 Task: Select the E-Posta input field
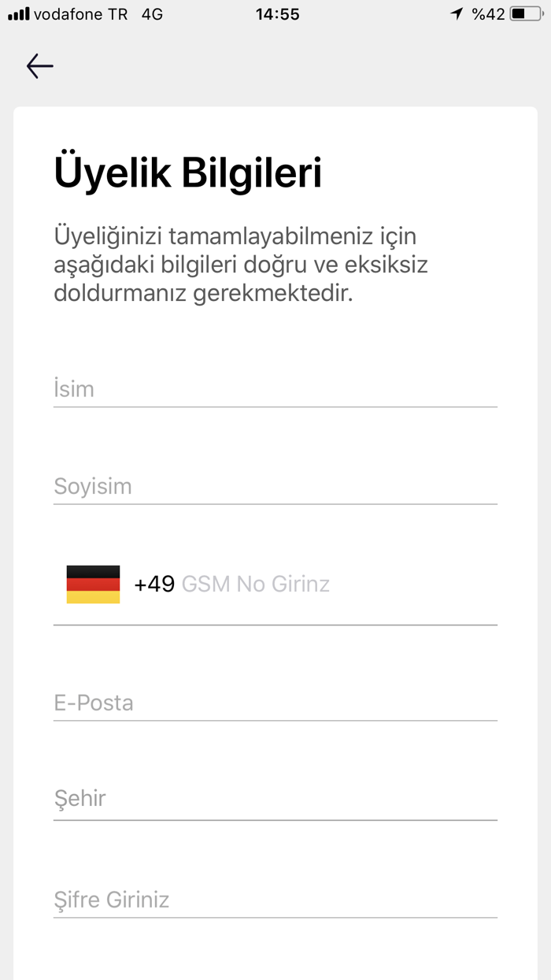click(275, 703)
